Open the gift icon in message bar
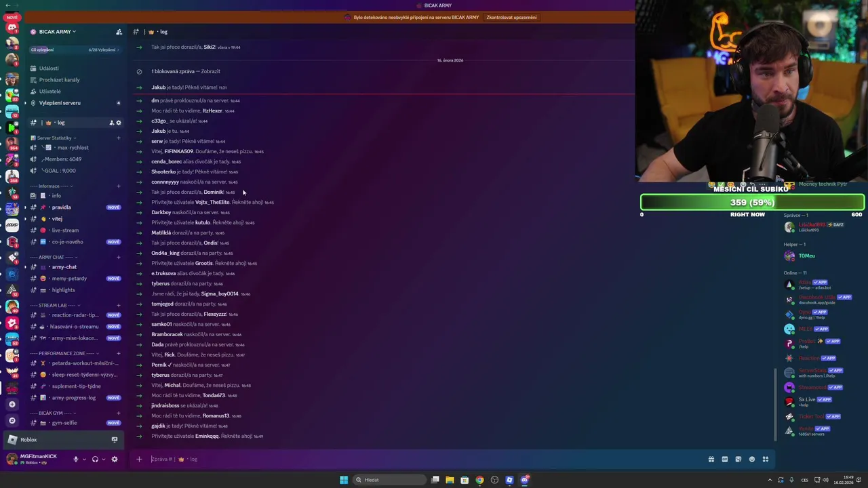The height and width of the screenshot is (488, 868). pos(711,459)
